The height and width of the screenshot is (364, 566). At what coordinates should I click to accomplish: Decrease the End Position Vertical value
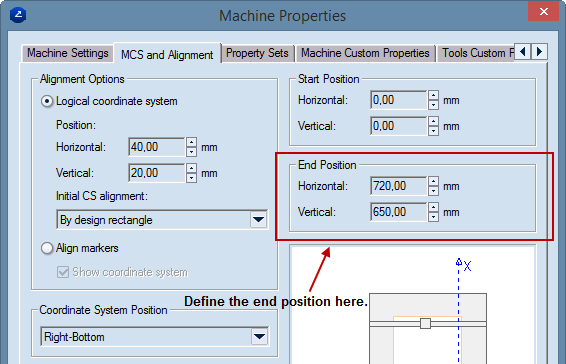434,217
